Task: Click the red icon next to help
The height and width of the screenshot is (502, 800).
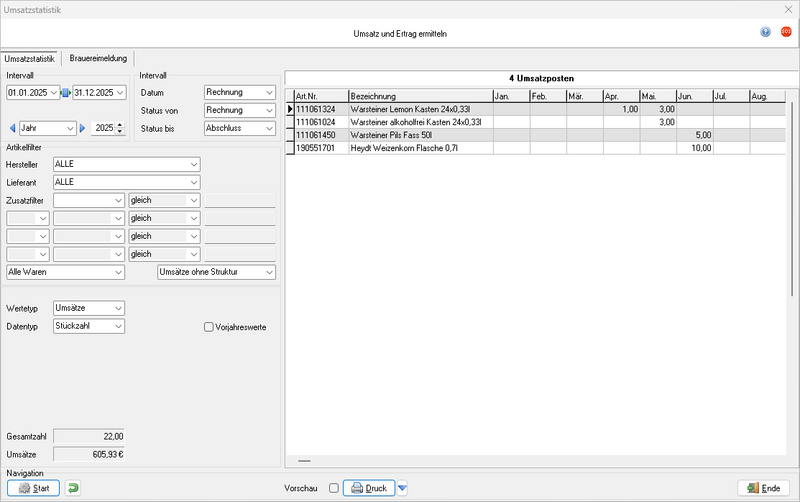Action: point(785,32)
